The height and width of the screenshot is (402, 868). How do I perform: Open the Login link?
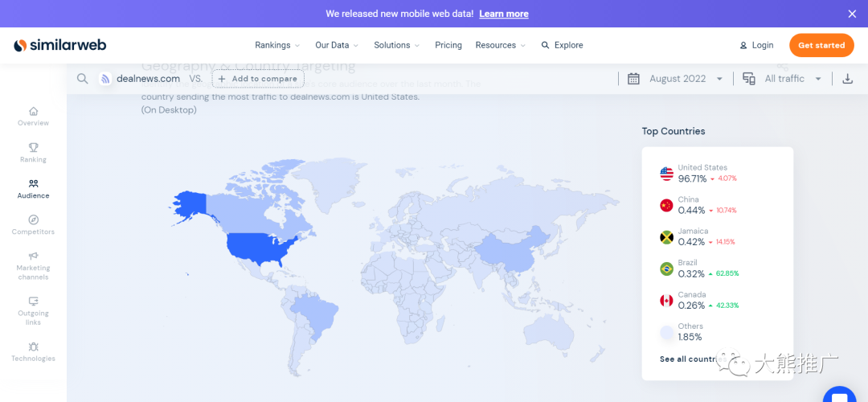756,45
